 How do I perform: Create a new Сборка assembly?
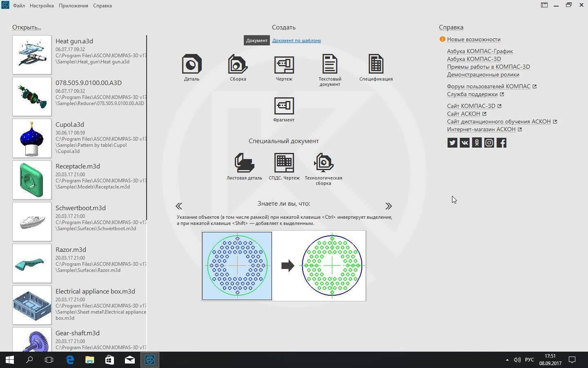pyautogui.click(x=238, y=67)
